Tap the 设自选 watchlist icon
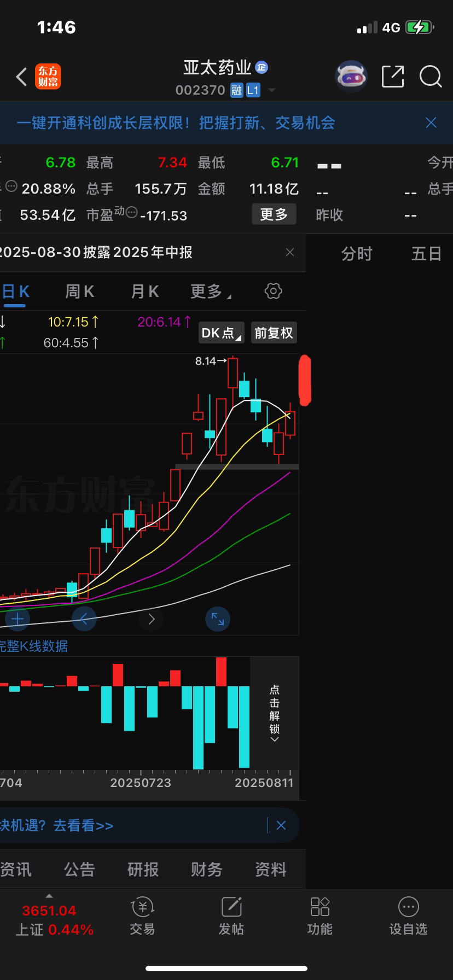Image resolution: width=453 pixels, height=980 pixels. pos(408,916)
